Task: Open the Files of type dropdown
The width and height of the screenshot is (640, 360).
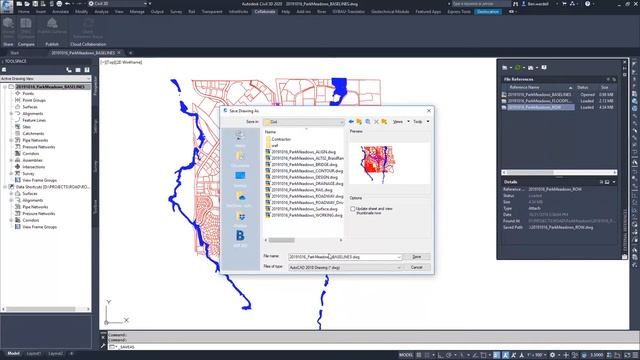Action: 345,267
